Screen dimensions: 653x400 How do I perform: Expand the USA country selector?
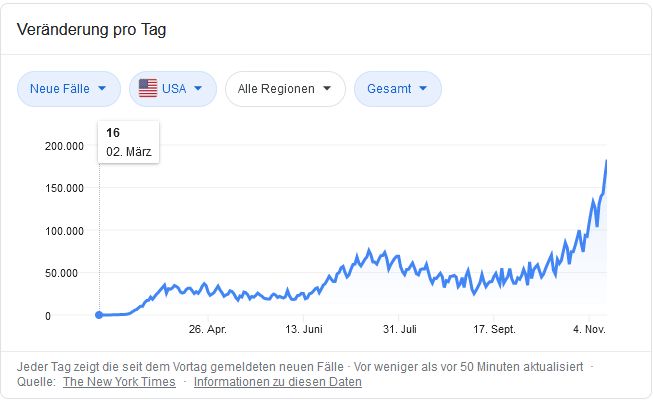click(x=173, y=89)
